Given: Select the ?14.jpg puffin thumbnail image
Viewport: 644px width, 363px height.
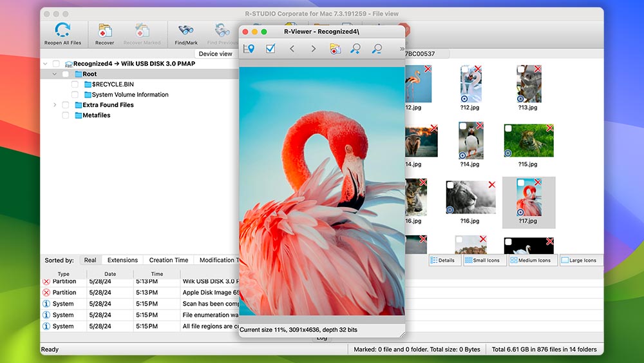Looking at the screenshot, I should pyautogui.click(x=471, y=141).
